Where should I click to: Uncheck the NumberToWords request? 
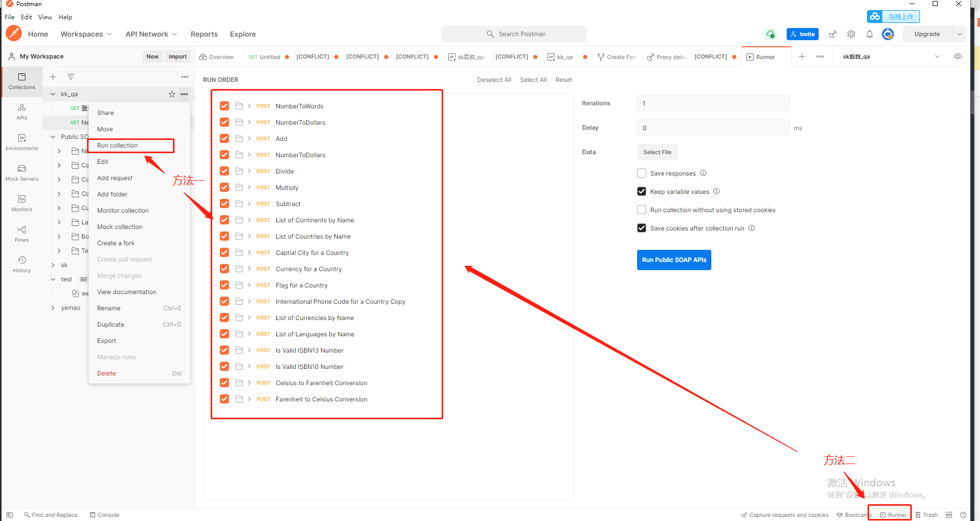pyautogui.click(x=224, y=106)
